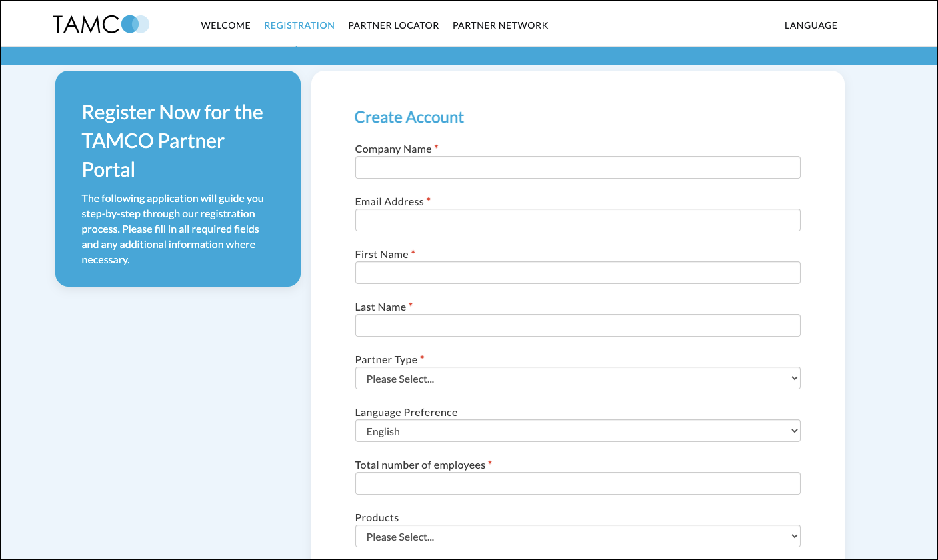Open the Welcome page
Image resolution: width=938 pixels, height=560 pixels.
[225, 25]
